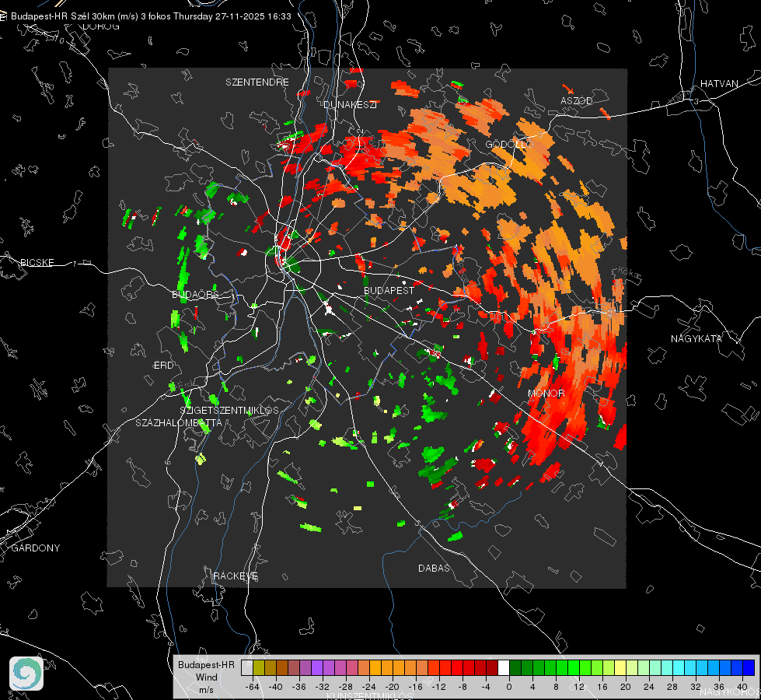The image size is (761, 700).
Task: Click the radar title text with timestamp 16:33
Action: coord(151,16)
